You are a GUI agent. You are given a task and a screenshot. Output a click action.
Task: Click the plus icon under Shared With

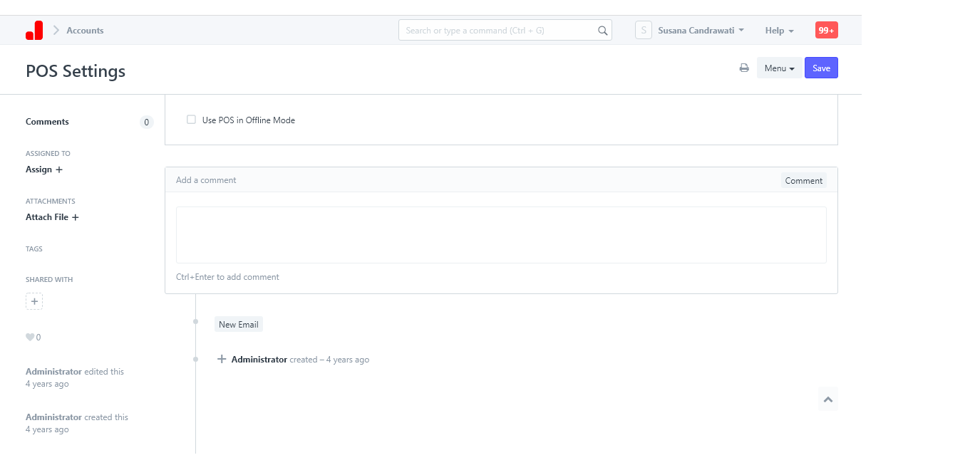(x=34, y=302)
